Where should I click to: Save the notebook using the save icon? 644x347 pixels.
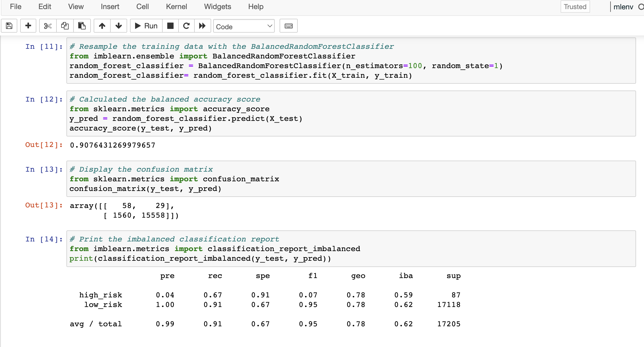[9, 26]
